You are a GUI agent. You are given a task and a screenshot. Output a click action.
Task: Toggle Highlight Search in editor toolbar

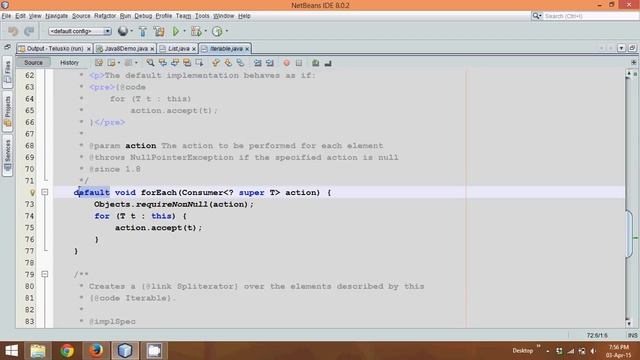(187, 63)
